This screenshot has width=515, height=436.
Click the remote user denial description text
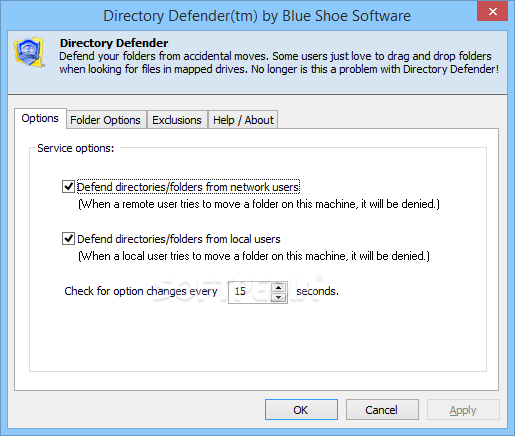click(259, 204)
